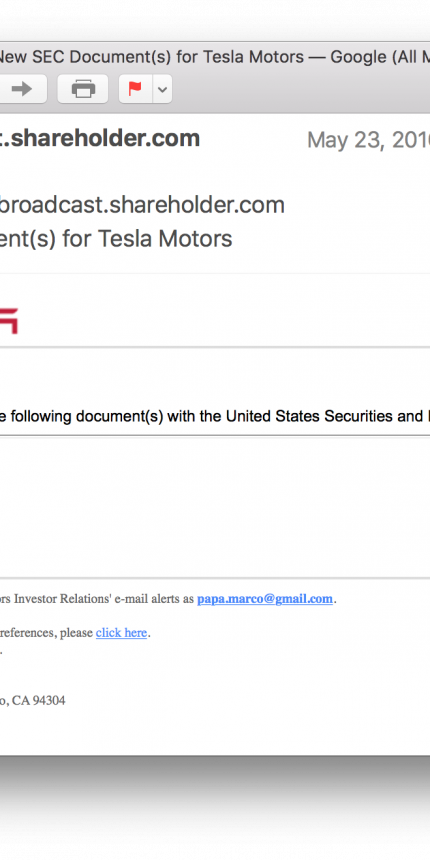Open the flag color dropdown chevron

162,89
